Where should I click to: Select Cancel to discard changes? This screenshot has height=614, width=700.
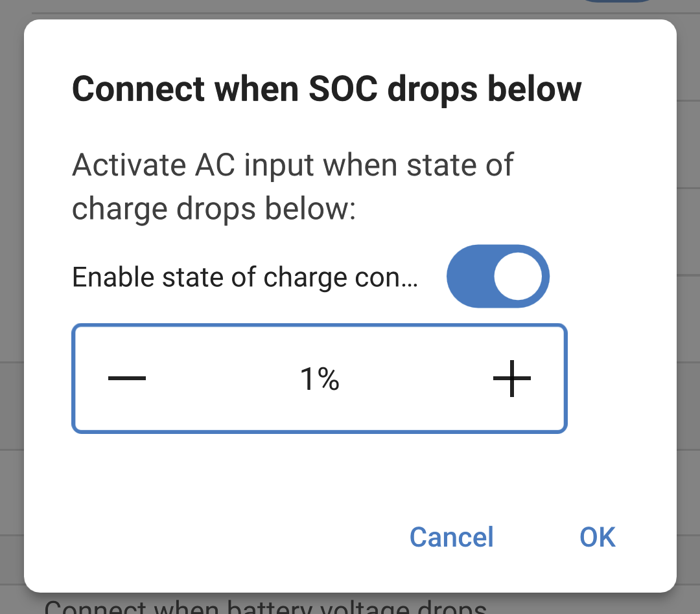450,537
